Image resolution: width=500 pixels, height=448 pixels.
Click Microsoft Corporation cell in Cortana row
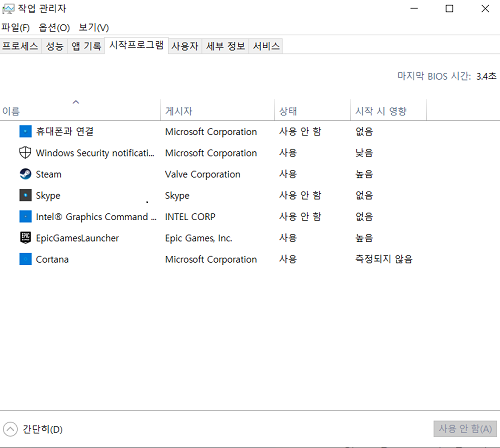coord(211,259)
